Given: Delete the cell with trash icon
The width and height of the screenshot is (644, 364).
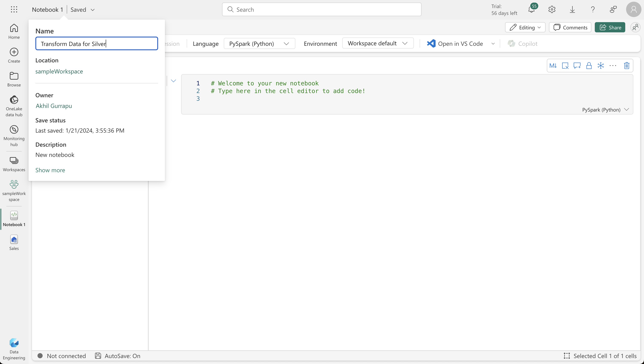Looking at the screenshot, I should coord(627,66).
